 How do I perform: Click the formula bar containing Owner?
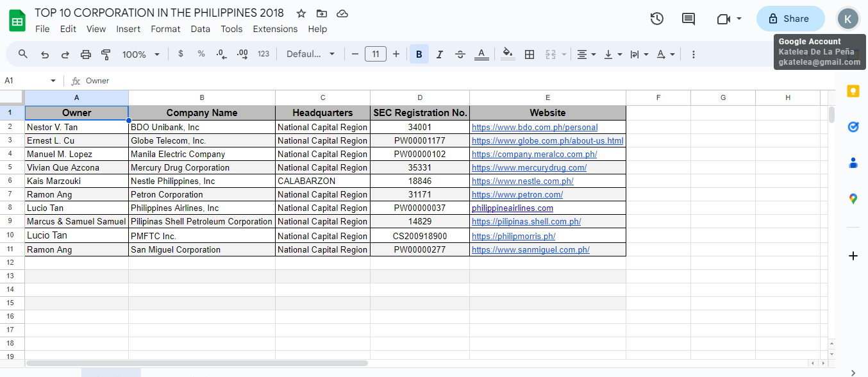pyautogui.click(x=459, y=81)
